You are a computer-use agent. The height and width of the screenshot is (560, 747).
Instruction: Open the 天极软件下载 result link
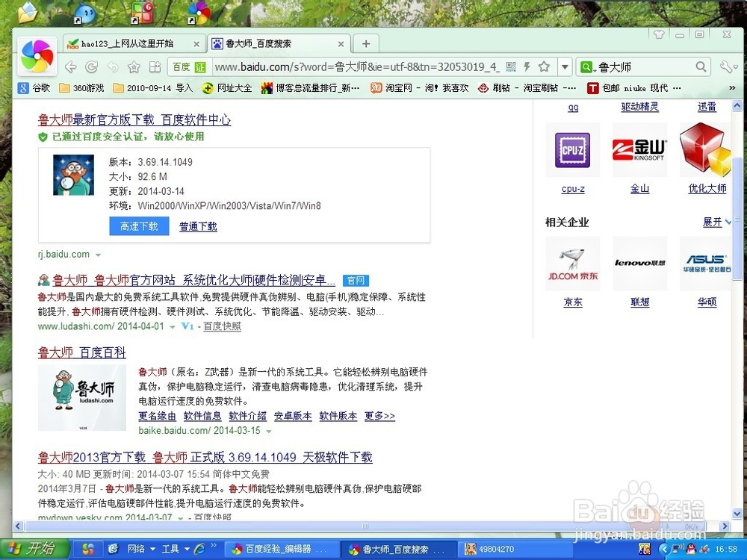pos(205,458)
